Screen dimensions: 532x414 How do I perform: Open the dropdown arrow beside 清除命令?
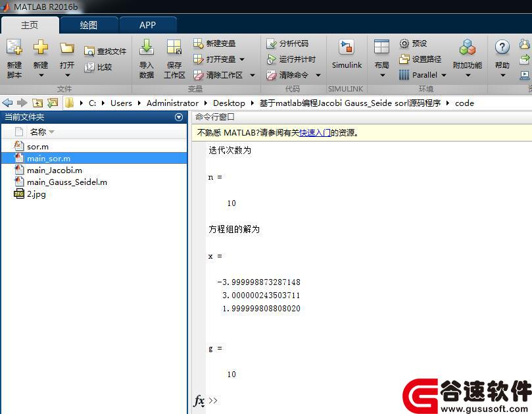(318, 75)
